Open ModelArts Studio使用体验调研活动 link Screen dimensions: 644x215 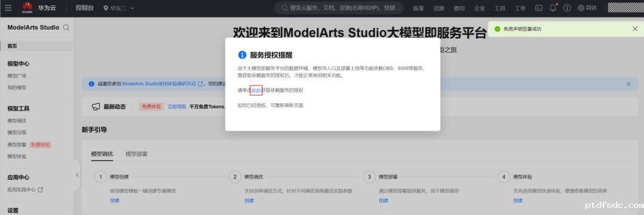pyautogui.click(x=163, y=84)
